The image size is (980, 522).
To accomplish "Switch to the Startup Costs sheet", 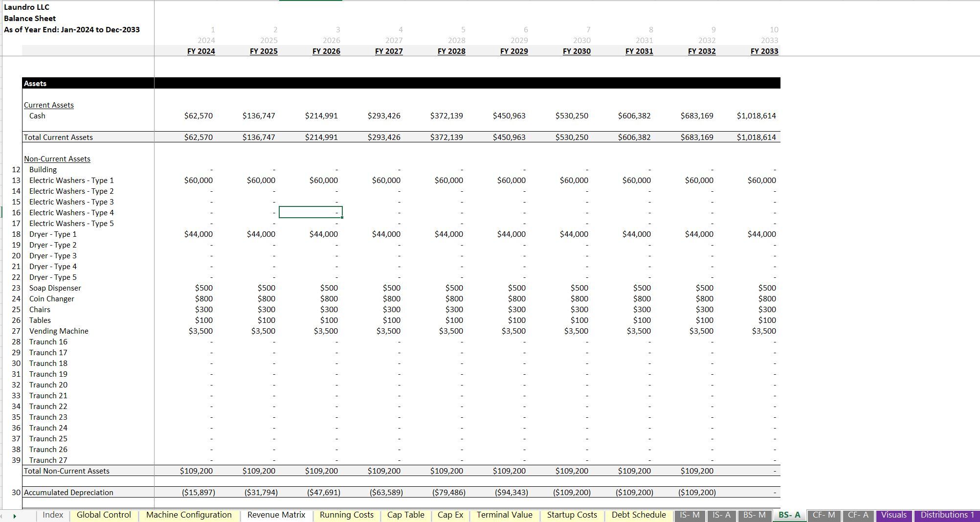I will [x=572, y=515].
